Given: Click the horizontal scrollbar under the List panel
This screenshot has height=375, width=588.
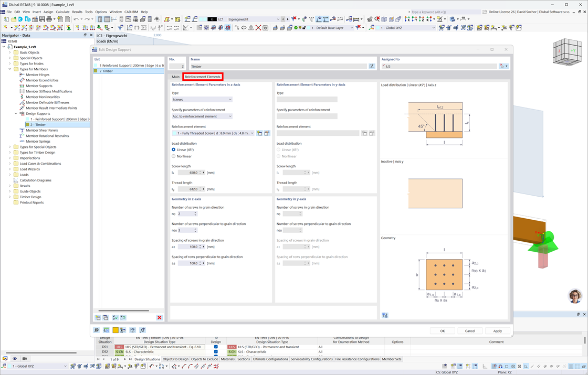Looking at the screenshot, I should coord(124,310).
